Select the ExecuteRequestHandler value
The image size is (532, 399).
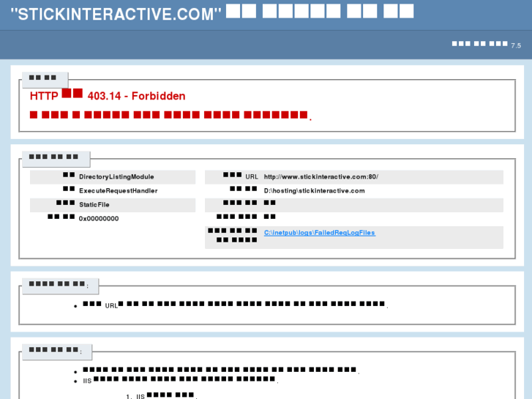(119, 190)
